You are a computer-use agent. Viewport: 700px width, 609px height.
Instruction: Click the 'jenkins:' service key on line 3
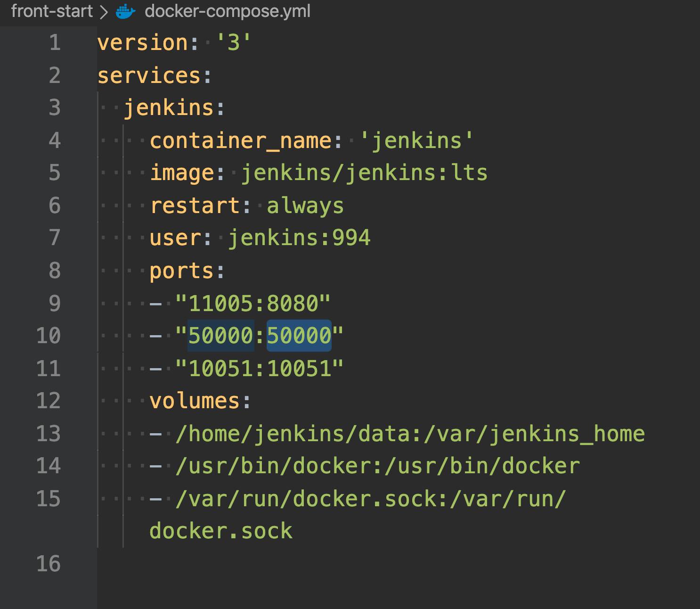pos(174,108)
